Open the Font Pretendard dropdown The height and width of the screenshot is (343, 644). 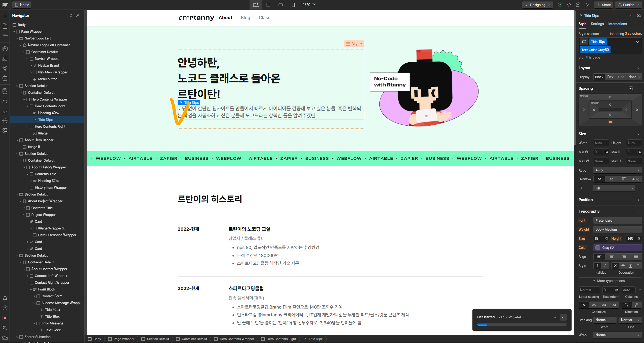pyautogui.click(x=617, y=220)
